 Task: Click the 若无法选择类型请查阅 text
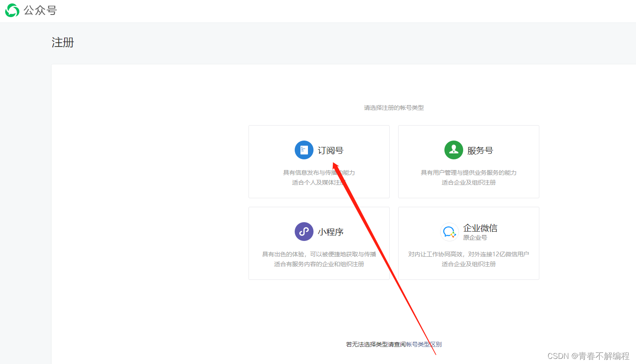coord(376,344)
